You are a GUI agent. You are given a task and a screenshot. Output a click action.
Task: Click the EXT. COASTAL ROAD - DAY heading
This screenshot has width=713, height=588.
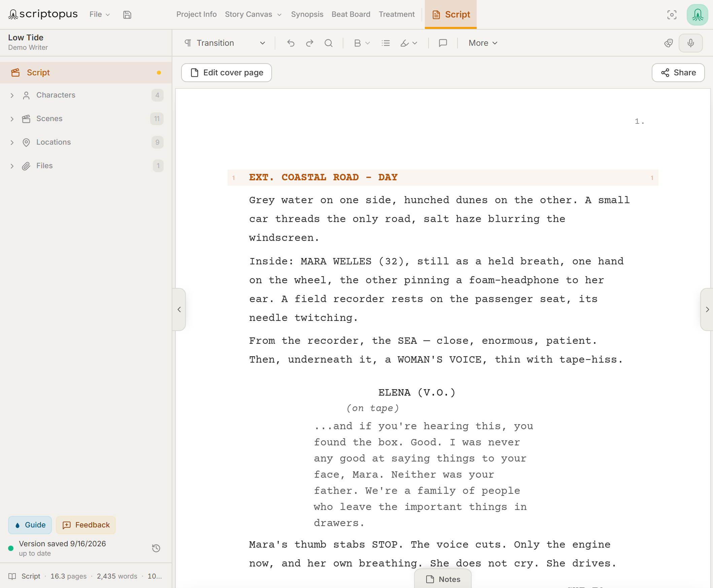[x=323, y=177]
